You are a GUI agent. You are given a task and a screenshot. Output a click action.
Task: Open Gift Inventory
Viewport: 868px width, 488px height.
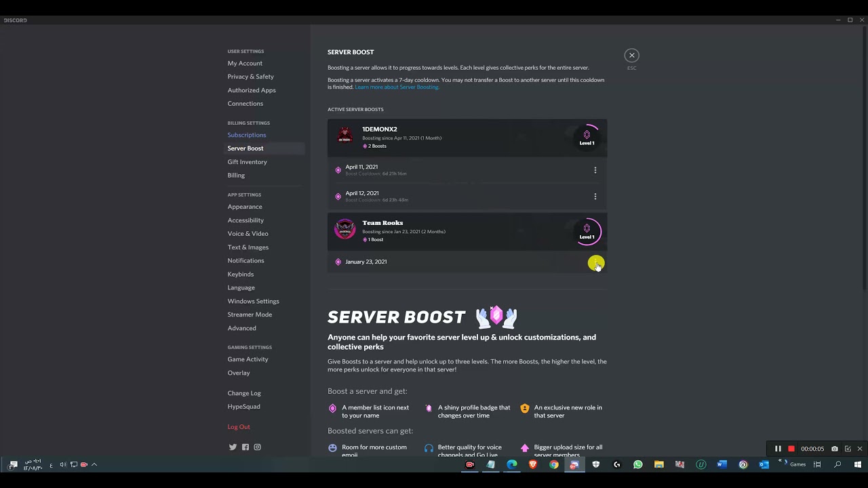[248, 162]
